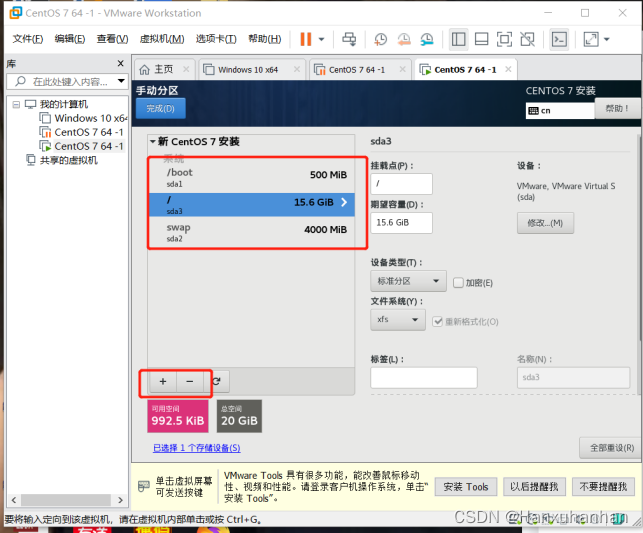643x533 pixels.
Task: Collapse the 新 CentOS 7 安装 section
Action: click(153, 141)
